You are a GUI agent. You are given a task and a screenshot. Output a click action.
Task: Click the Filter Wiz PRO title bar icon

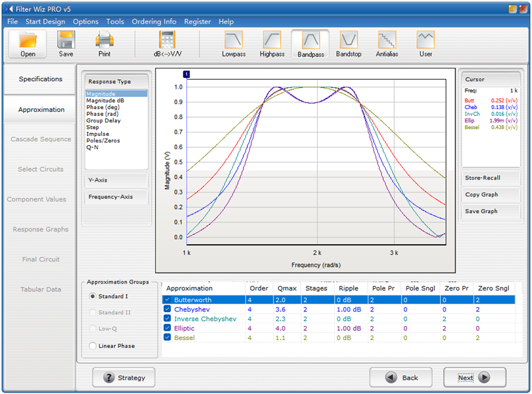pos(9,9)
